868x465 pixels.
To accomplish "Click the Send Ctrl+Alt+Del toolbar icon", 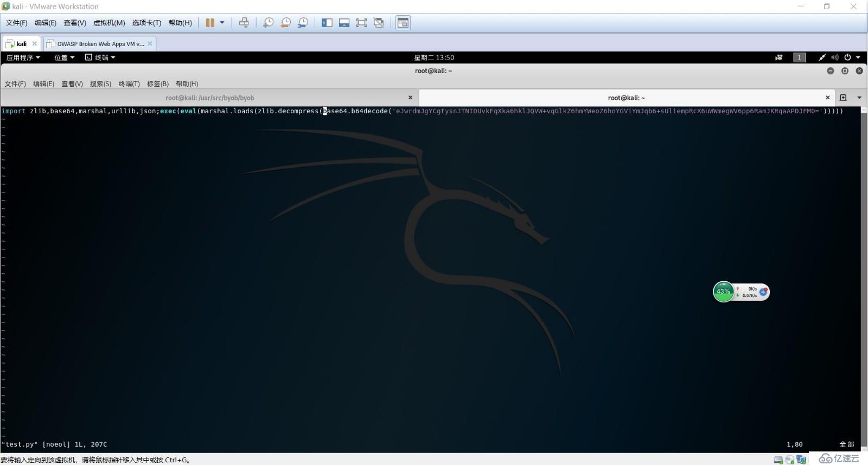I will [244, 23].
